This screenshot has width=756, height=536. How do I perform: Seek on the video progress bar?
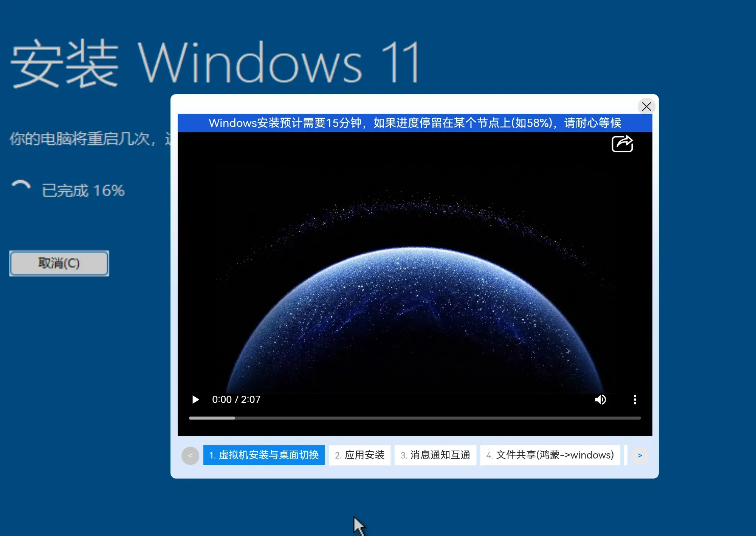pos(415,418)
